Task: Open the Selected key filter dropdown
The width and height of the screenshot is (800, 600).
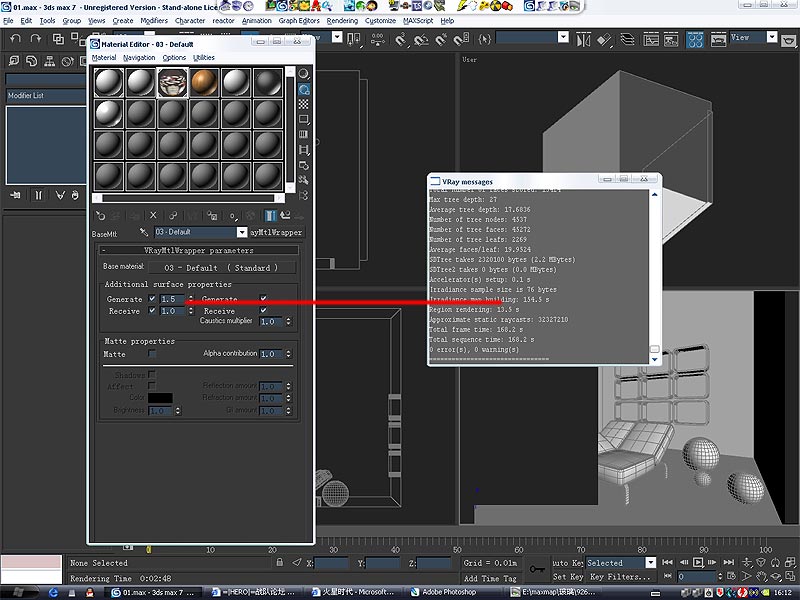Action: point(651,563)
